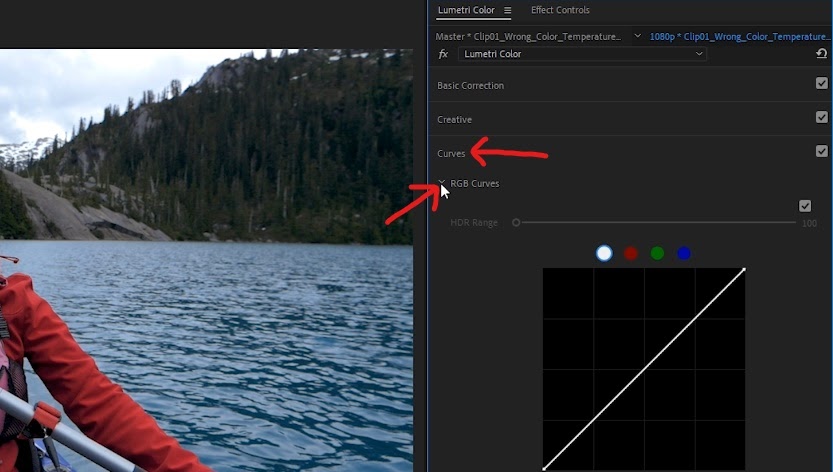833x472 pixels.
Task: Select the blue curve channel
Action: coord(684,254)
